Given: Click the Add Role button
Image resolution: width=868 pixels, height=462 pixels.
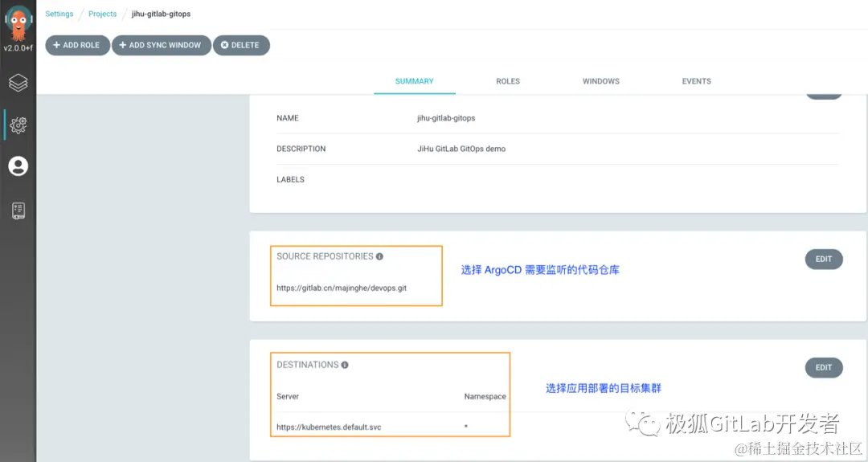Looking at the screenshot, I should 77,45.
